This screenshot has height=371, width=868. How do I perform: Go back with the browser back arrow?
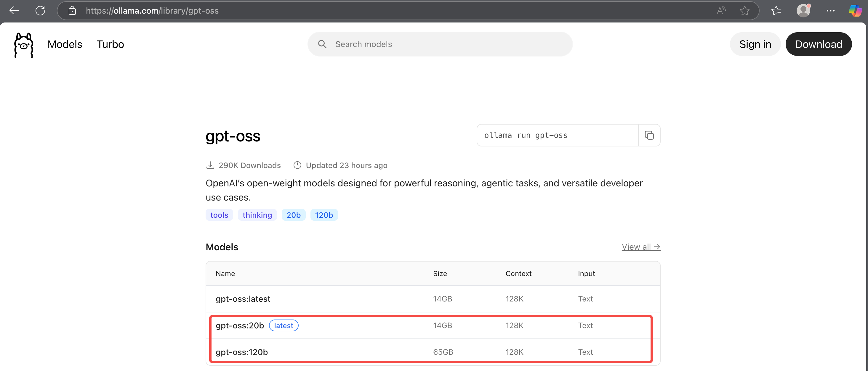[x=14, y=11]
